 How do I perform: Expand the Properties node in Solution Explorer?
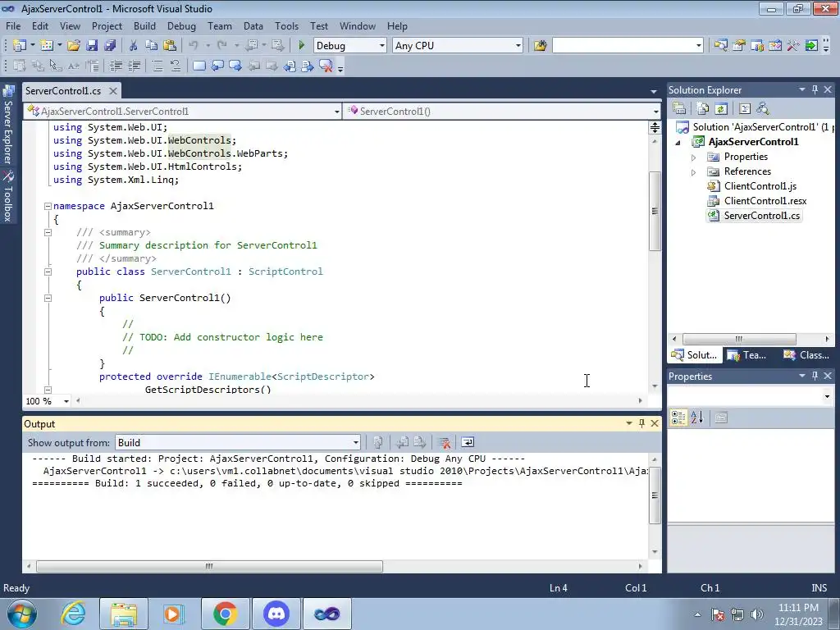coord(693,157)
